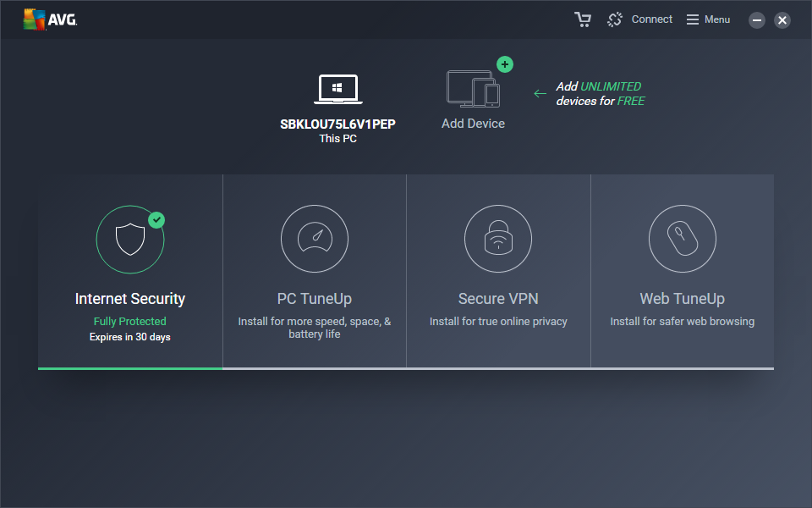
Task: Click the Connect sync icon
Action: (615, 19)
